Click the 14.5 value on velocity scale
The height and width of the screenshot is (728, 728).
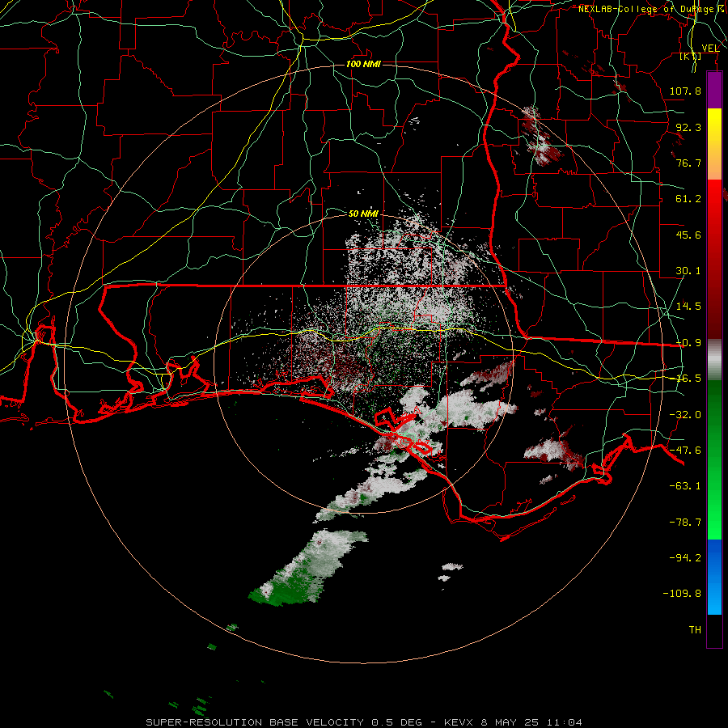click(x=688, y=307)
